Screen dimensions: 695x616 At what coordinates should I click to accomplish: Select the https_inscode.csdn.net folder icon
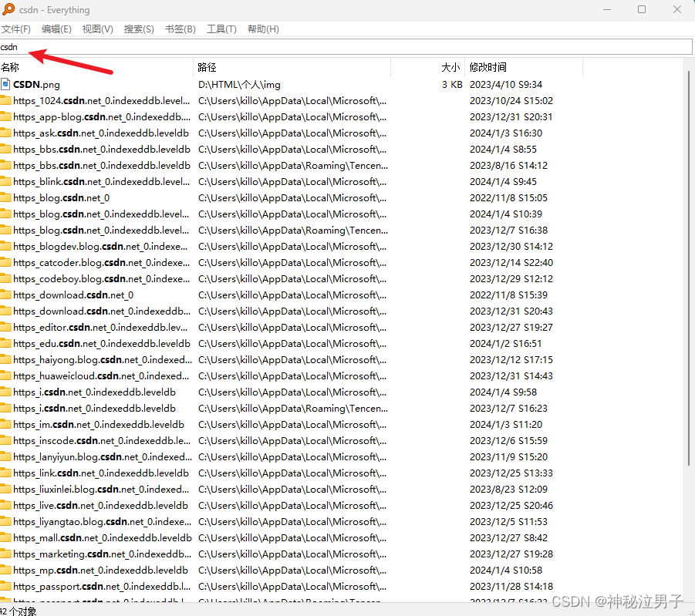click(5, 440)
